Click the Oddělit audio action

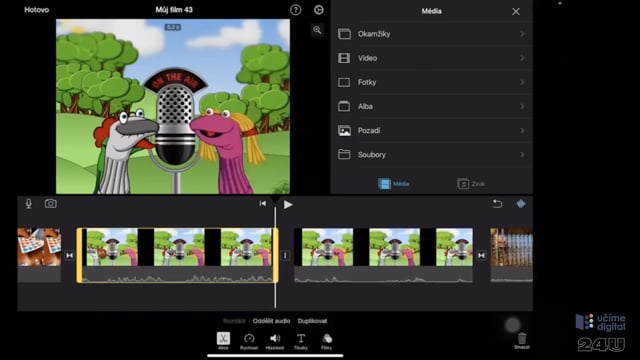271,321
